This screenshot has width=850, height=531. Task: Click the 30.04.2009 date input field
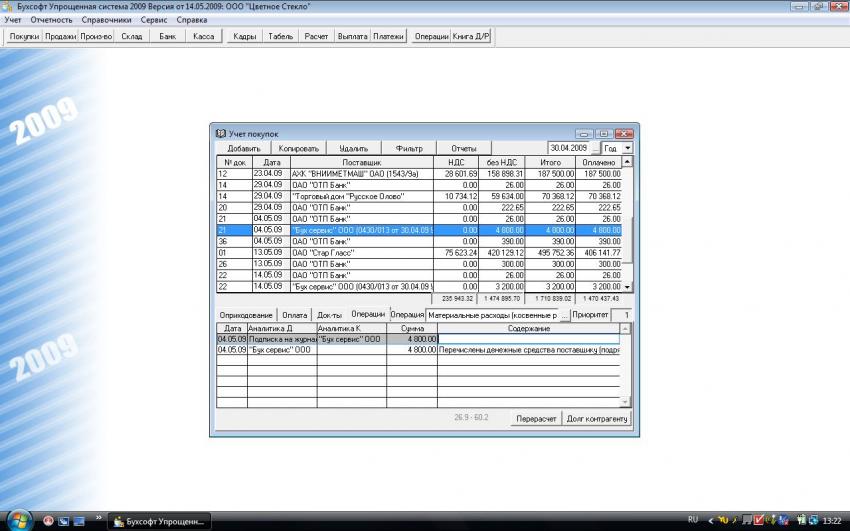tap(568, 148)
